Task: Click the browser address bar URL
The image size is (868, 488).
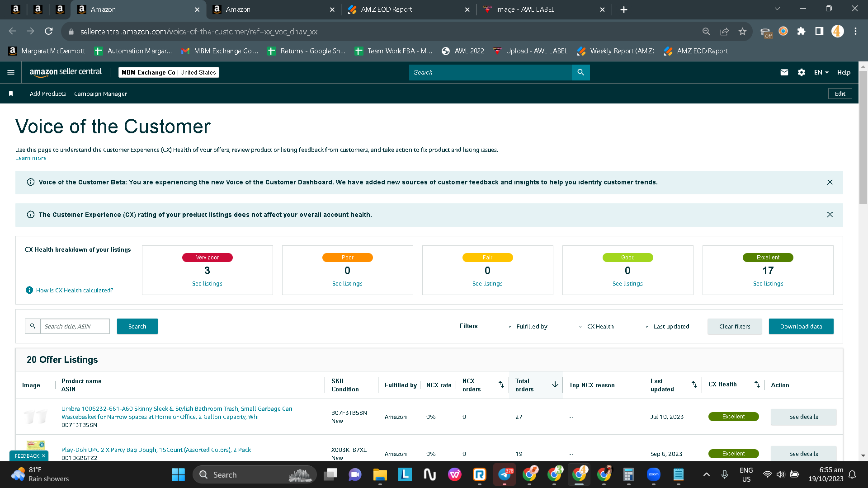Action: click(199, 32)
